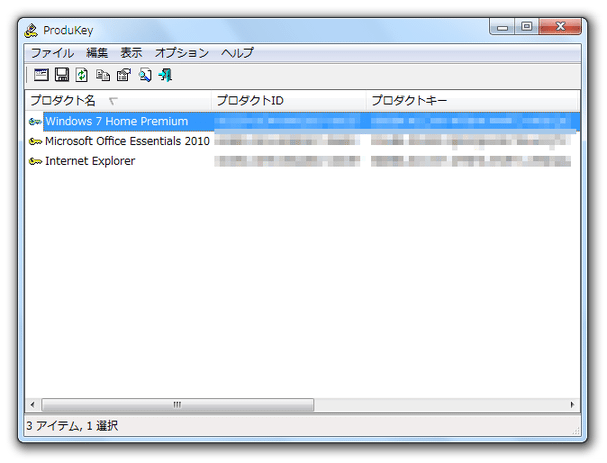
Task: Click the key icon beside Microsoft Office Essentials 2010
Action: (x=35, y=142)
